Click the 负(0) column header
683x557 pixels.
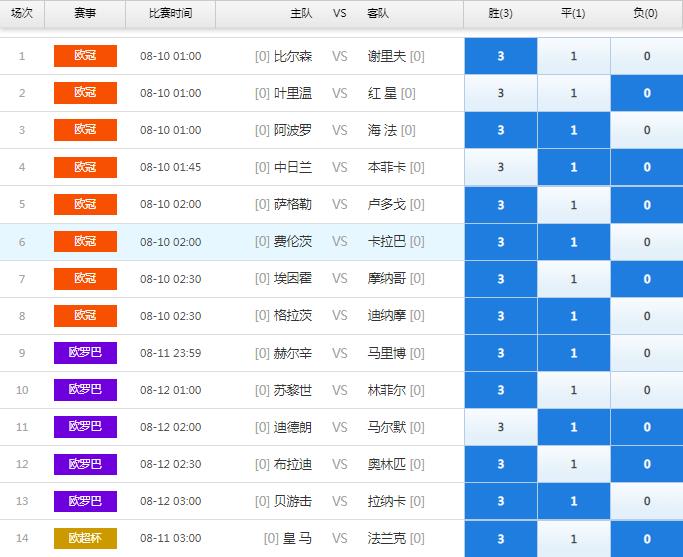(646, 14)
